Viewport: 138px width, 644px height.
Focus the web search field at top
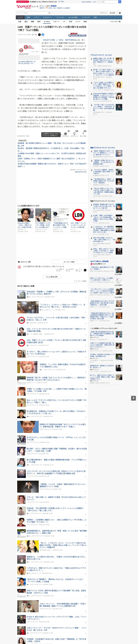pyautogui.click(x=108, y=2)
